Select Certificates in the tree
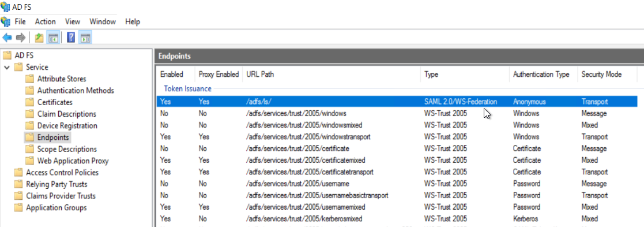The image size is (644, 227). pos(55,102)
